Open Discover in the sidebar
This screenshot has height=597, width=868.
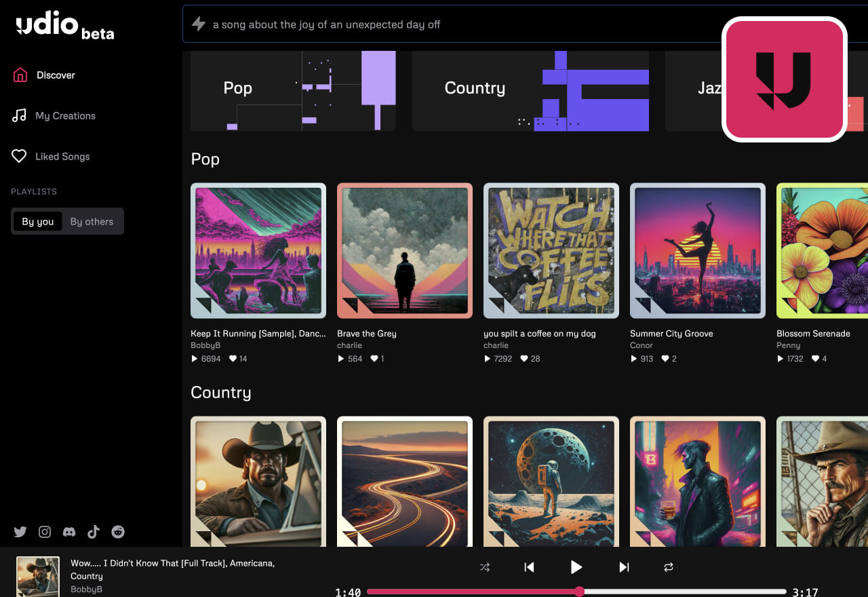point(56,75)
